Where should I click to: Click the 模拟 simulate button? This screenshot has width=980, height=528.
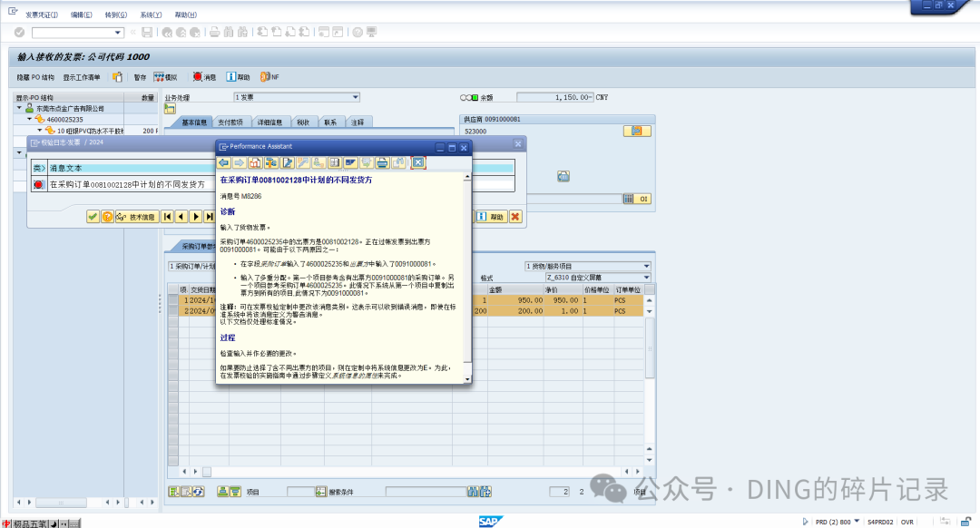[x=166, y=77]
